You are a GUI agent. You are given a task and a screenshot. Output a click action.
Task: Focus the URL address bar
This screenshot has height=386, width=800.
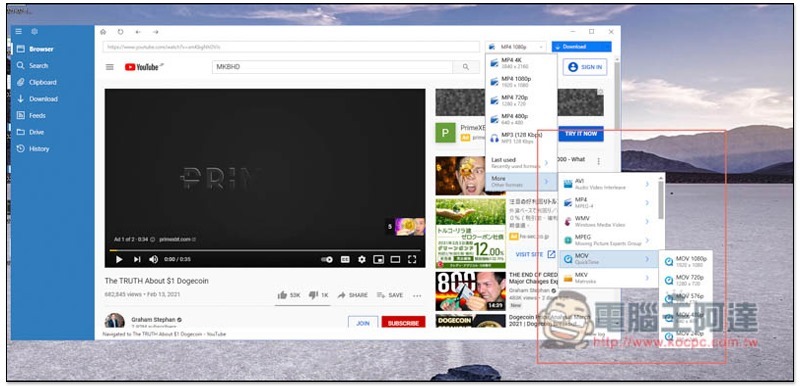[291, 47]
